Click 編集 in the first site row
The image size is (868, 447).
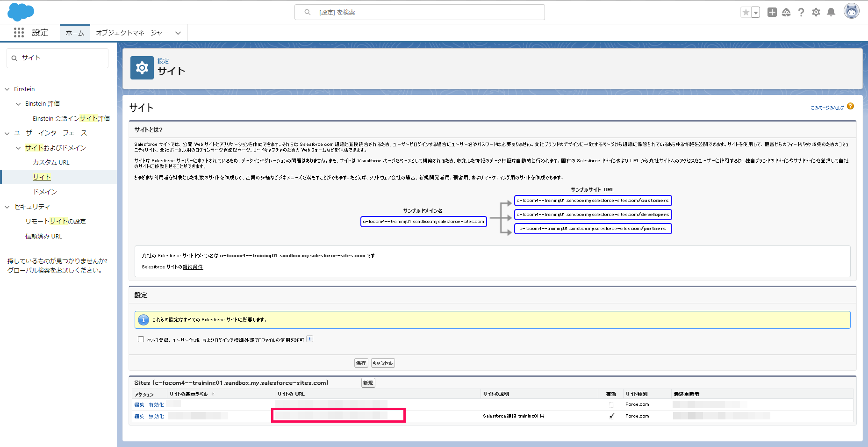click(139, 405)
